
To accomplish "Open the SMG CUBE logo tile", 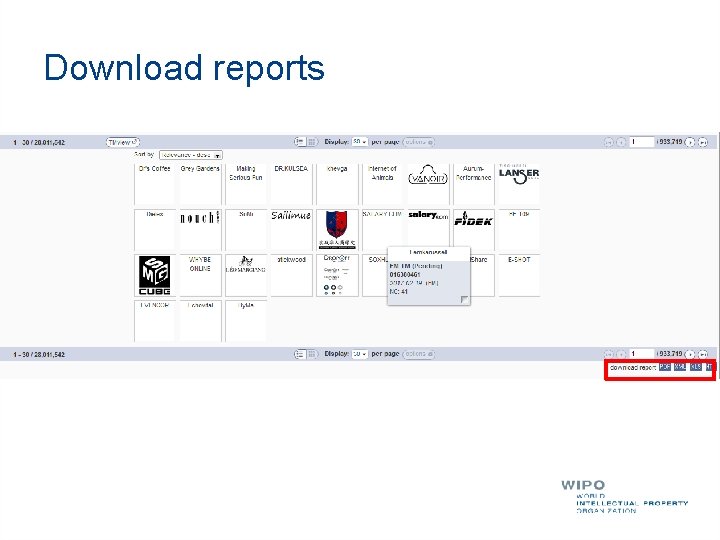I will point(155,275).
